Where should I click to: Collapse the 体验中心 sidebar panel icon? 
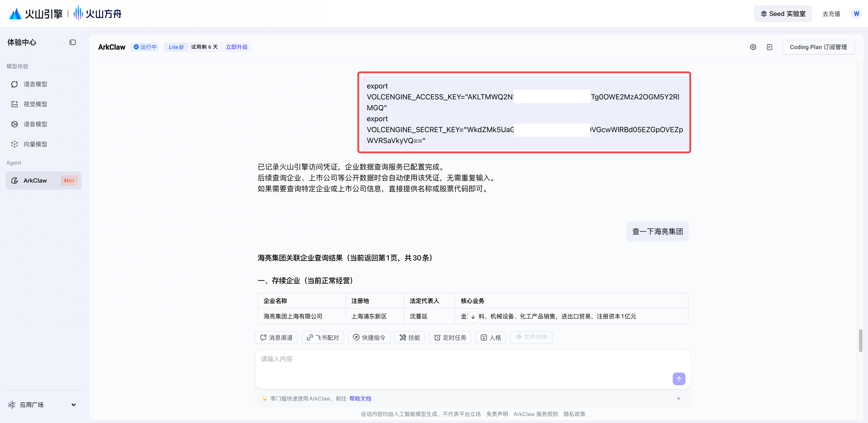[x=73, y=42]
